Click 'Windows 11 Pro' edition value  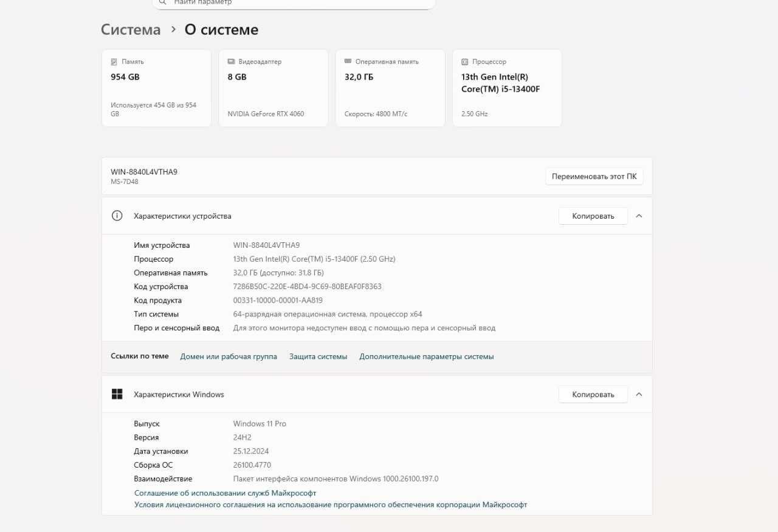pos(260,424)
